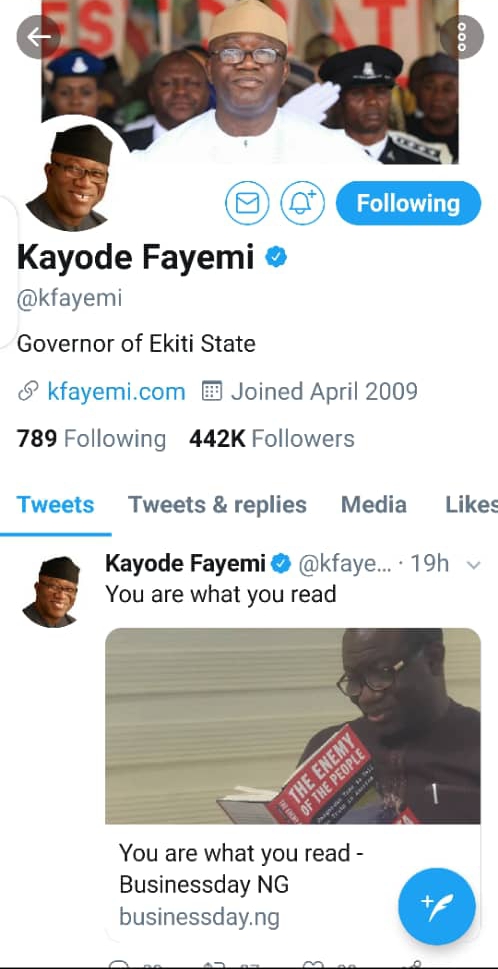
Task: Turn on tweet notifications bell icon
Action: [x=303, y=203]
